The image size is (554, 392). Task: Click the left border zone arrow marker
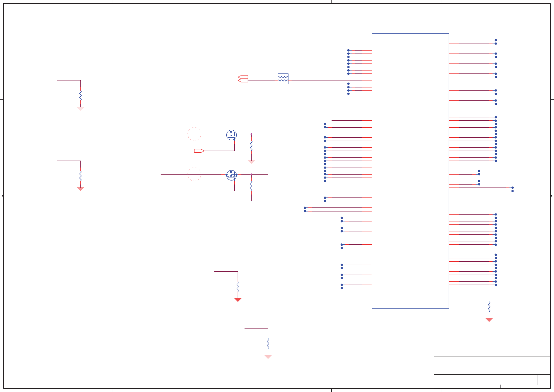(2, 196)
